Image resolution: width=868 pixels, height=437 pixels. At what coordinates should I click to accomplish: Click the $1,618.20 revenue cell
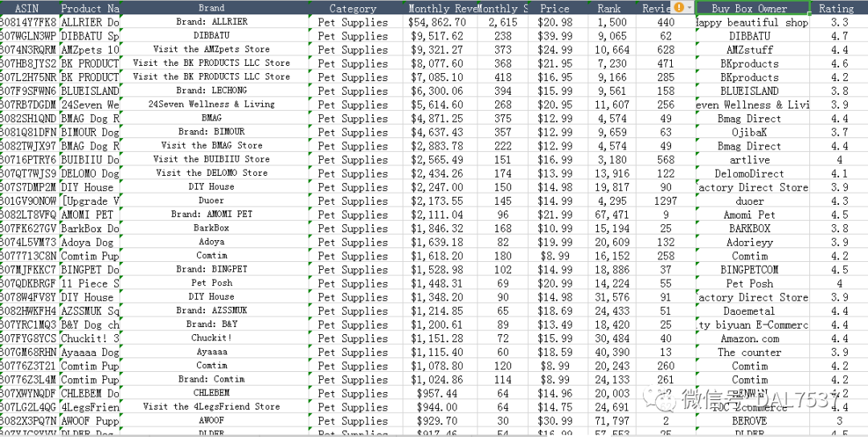point(440,256)
